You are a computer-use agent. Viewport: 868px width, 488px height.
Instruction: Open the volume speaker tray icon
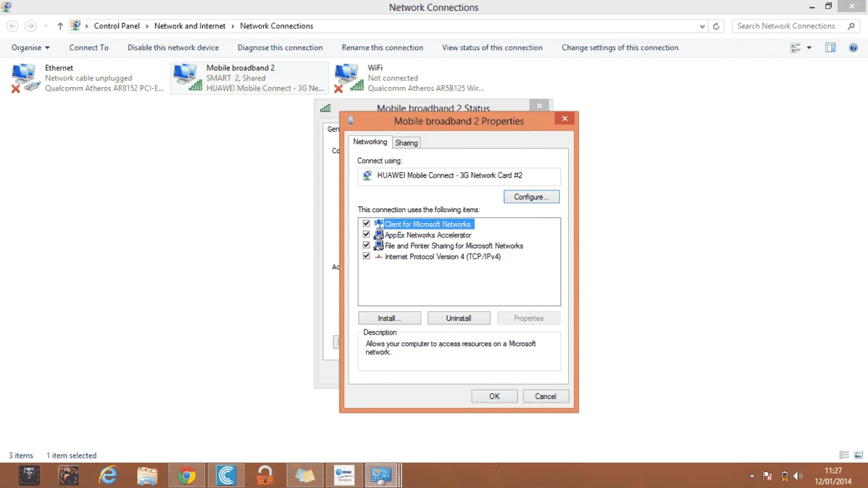pos(798,476)
